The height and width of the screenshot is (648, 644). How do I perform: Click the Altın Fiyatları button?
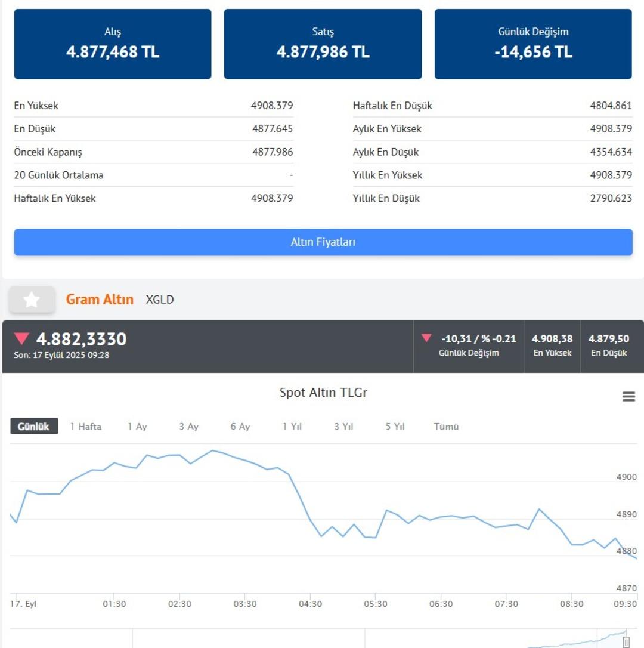pyautogui.click(x=323, y=242)
